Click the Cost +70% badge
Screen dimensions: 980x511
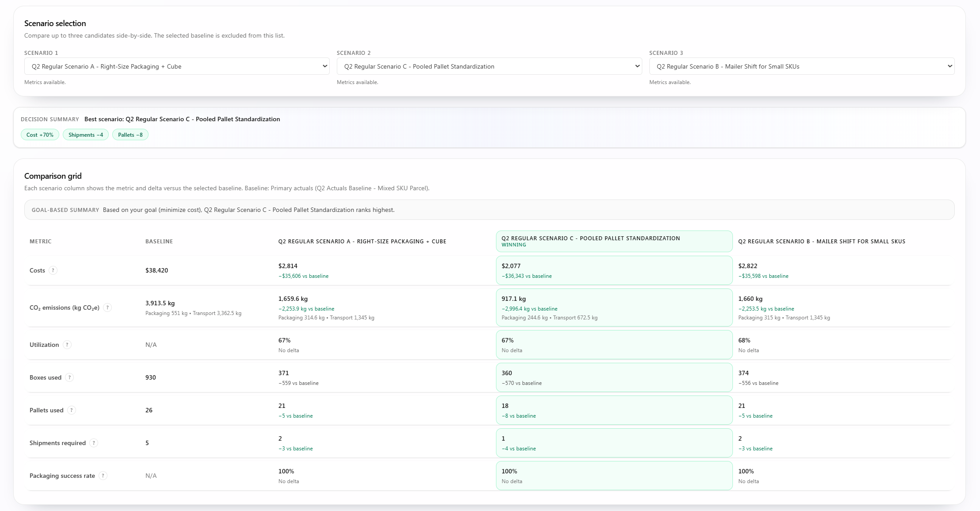click(x=39, y=134)
